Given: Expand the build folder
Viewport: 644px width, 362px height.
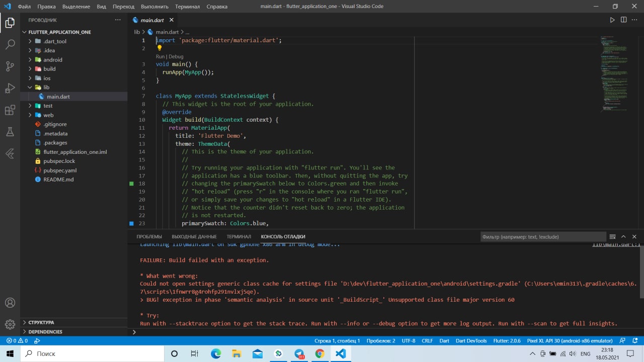Looking at the screenshot, I should (x=31, y=69).
